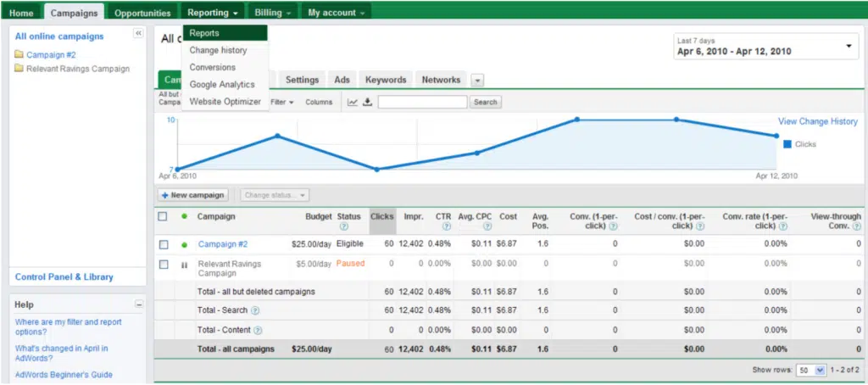Switch to the Keywords tab
Screen dimensions: 868x385
[386, 80]
